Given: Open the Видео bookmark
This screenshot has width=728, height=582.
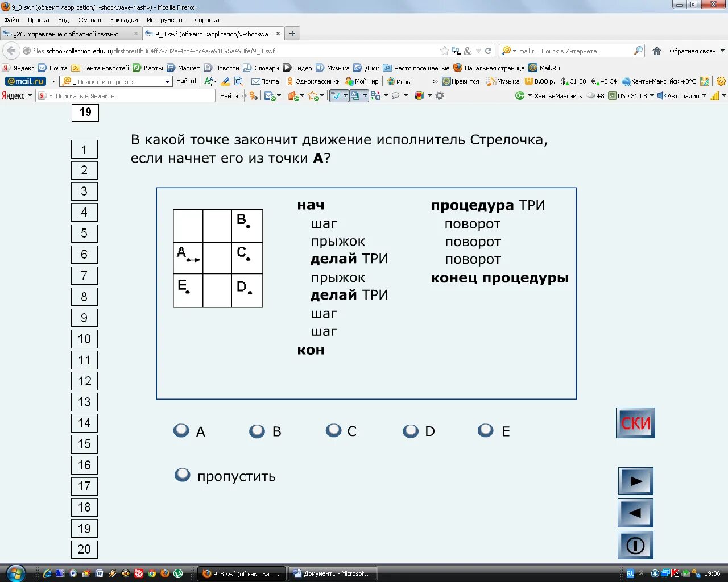Looking at the screenshot, I should click(x=297, y=68).
